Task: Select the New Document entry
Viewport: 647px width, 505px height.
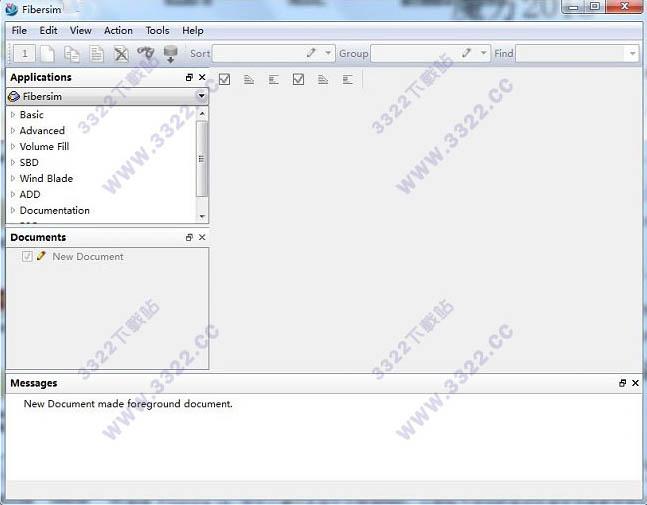Action: (x=87, y=256)
